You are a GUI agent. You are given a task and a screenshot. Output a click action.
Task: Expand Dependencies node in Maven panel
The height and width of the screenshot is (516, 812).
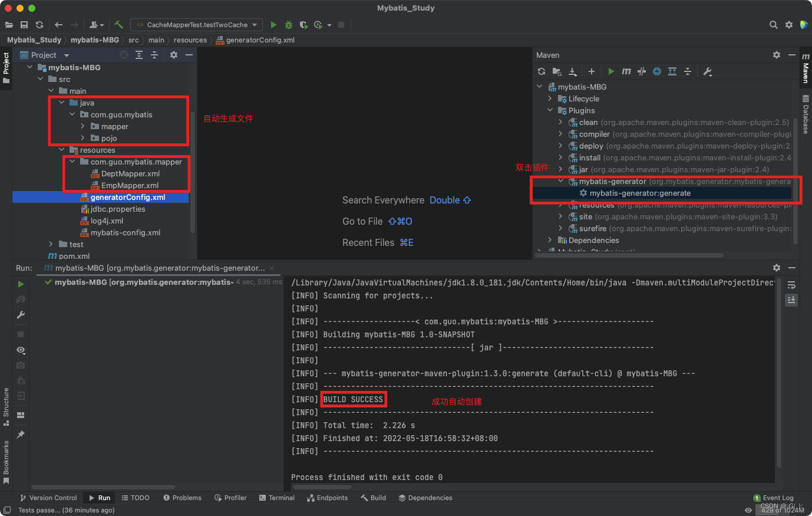(x=550, y=240)
